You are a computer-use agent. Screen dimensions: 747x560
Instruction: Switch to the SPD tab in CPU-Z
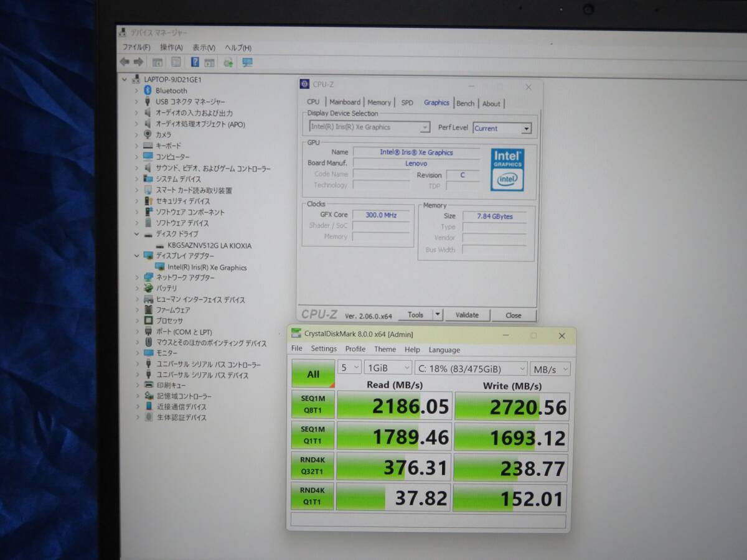(407, 103)
